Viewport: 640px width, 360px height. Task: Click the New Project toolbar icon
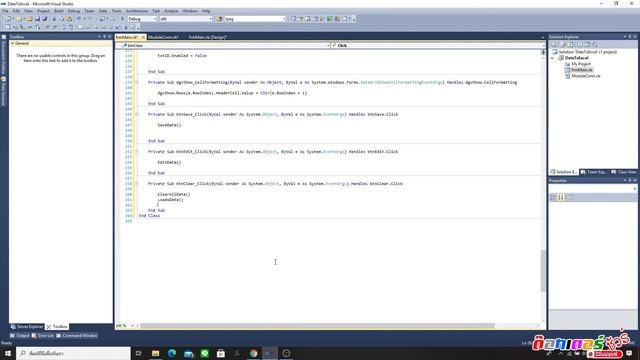(x=9, y=19)
